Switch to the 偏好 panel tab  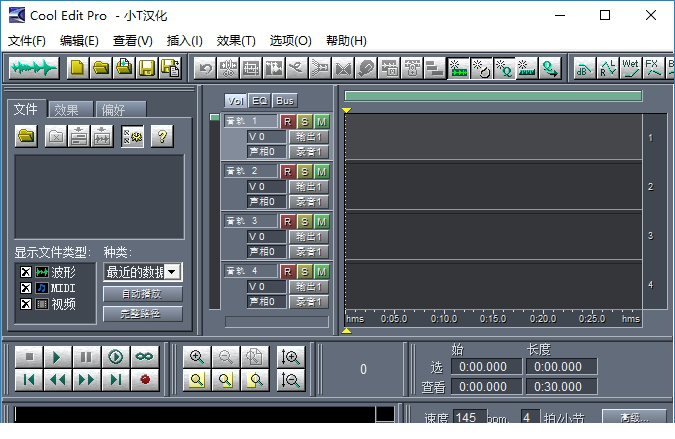(x=121, y=110)
